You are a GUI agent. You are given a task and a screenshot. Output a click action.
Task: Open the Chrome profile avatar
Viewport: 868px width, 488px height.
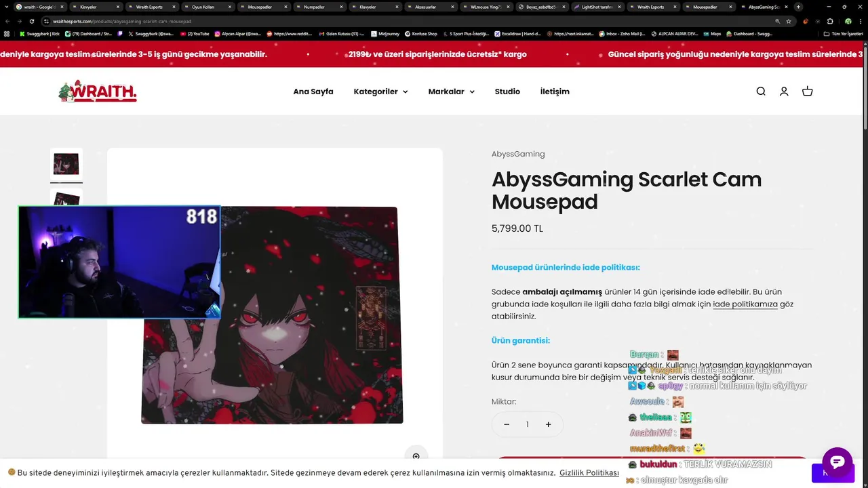[848, 21]
